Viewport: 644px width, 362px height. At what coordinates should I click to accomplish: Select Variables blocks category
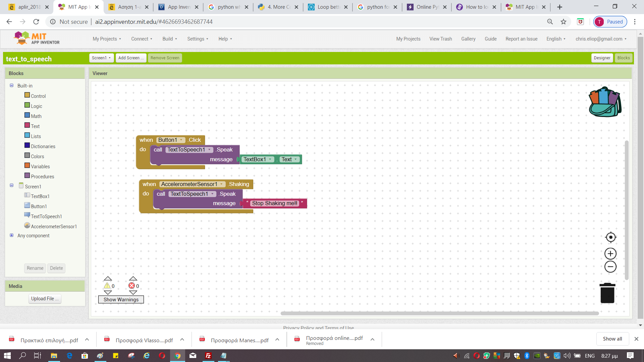pos(40,166)
